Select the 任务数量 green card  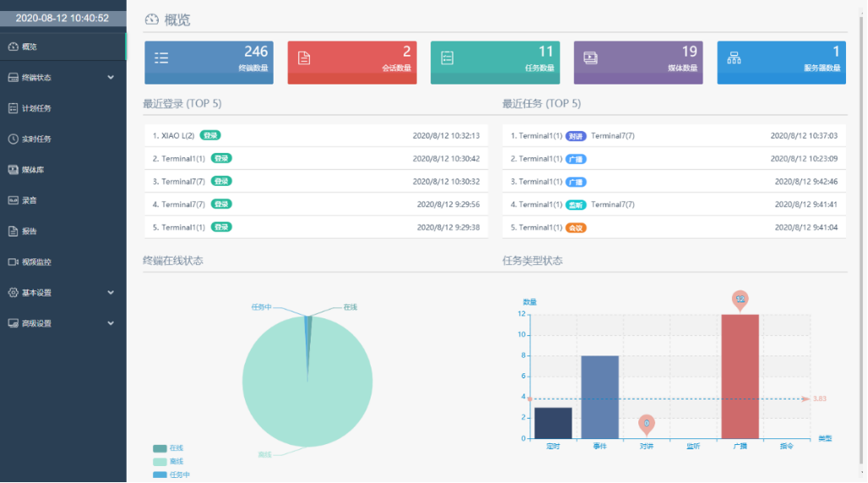[x=495, y=62]
